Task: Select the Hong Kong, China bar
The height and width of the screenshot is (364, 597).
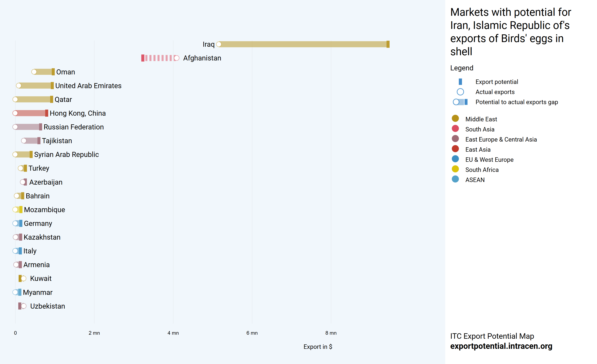Action: [30, 113]
